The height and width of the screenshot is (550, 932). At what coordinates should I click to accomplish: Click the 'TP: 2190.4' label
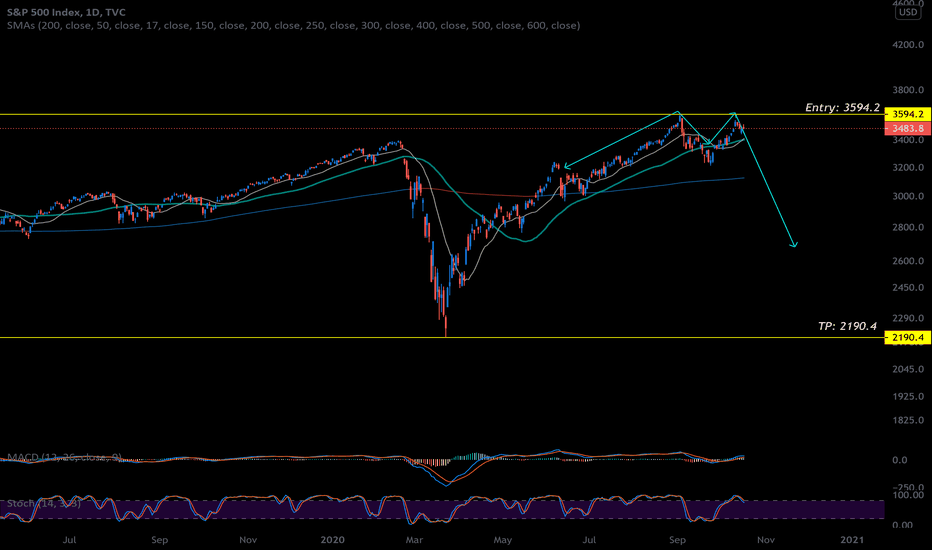pyautogui.click(x=847, y=326)
